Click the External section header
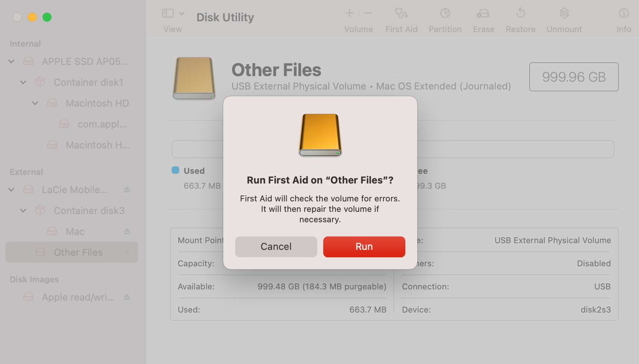This screenshot has width=639, height=364. coord(26,172)
